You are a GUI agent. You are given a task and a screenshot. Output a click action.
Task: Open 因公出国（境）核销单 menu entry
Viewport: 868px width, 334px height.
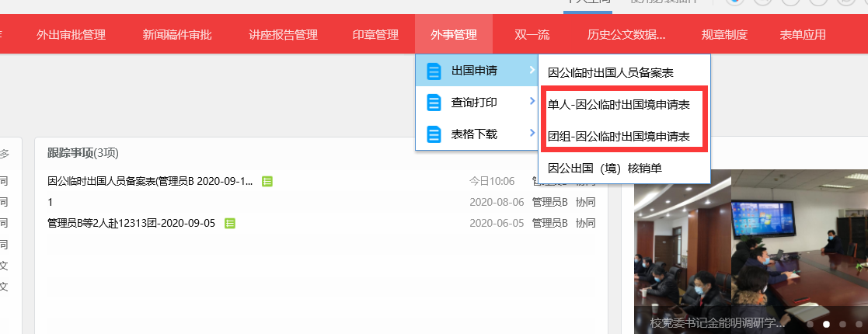tap(605, 168)
